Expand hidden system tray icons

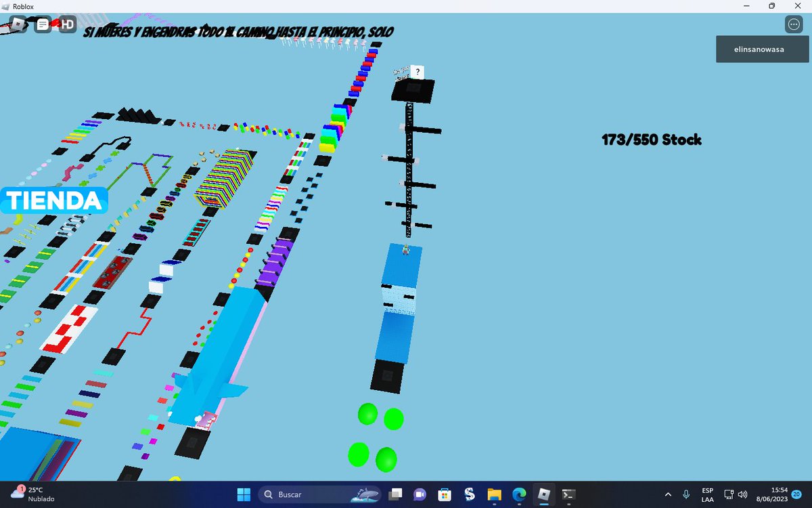(x=669, y=494)
